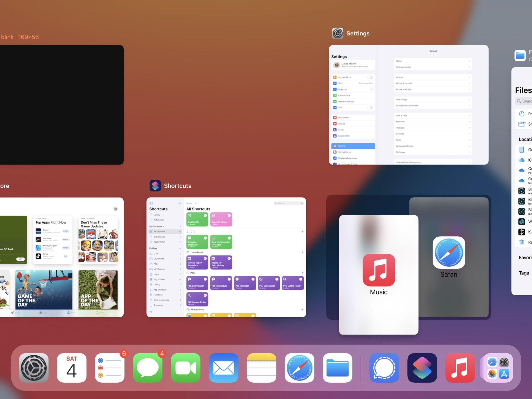Image resolution: width=532 pixels, height=399 pixels.
Task: Select the Gallery item in the Shortcuts sidebar
Action: (x=157, y=215)
